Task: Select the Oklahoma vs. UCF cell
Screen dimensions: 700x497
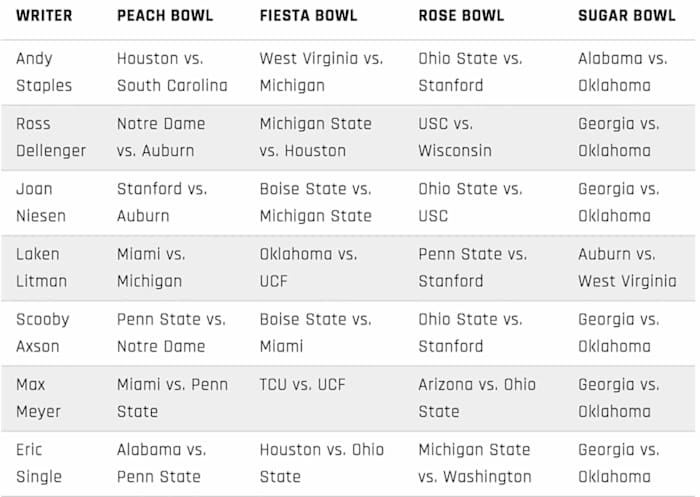Action: (x=308, y=267)
